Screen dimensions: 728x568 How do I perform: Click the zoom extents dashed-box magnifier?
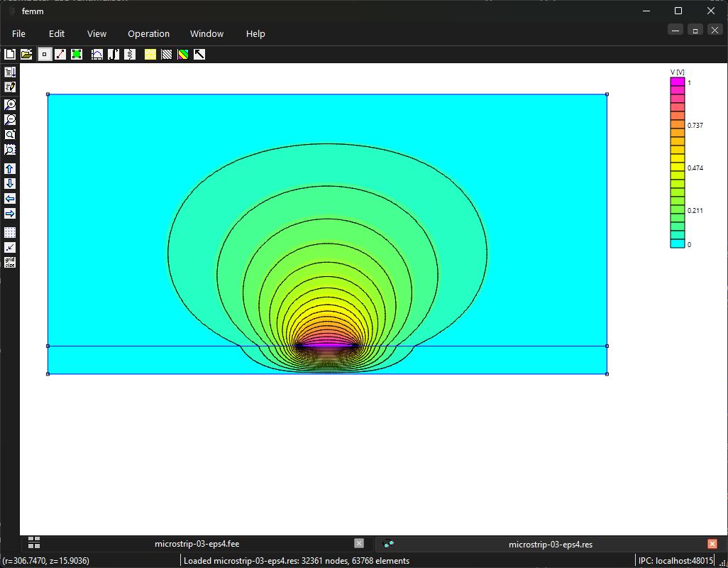click(x=10, y=149)
